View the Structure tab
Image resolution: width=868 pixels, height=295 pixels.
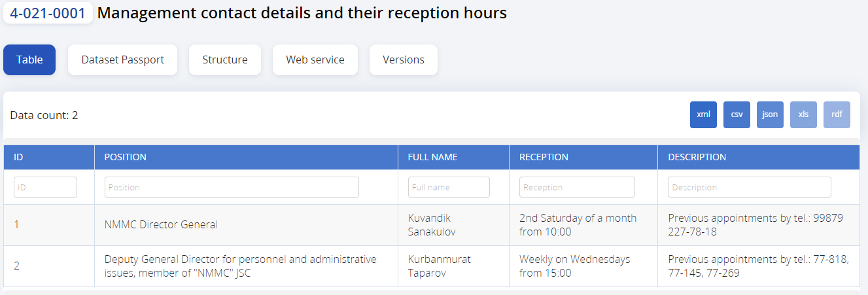(224, 60)
